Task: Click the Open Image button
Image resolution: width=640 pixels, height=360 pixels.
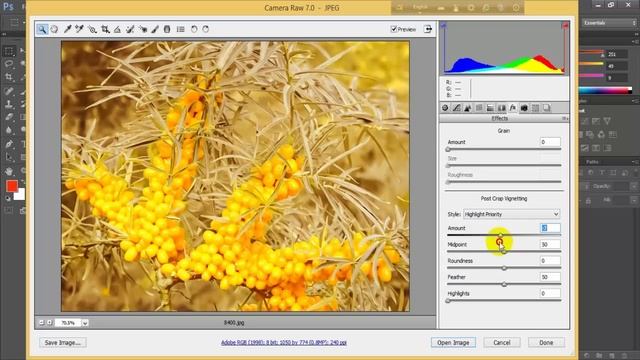Action: (453, 342)
